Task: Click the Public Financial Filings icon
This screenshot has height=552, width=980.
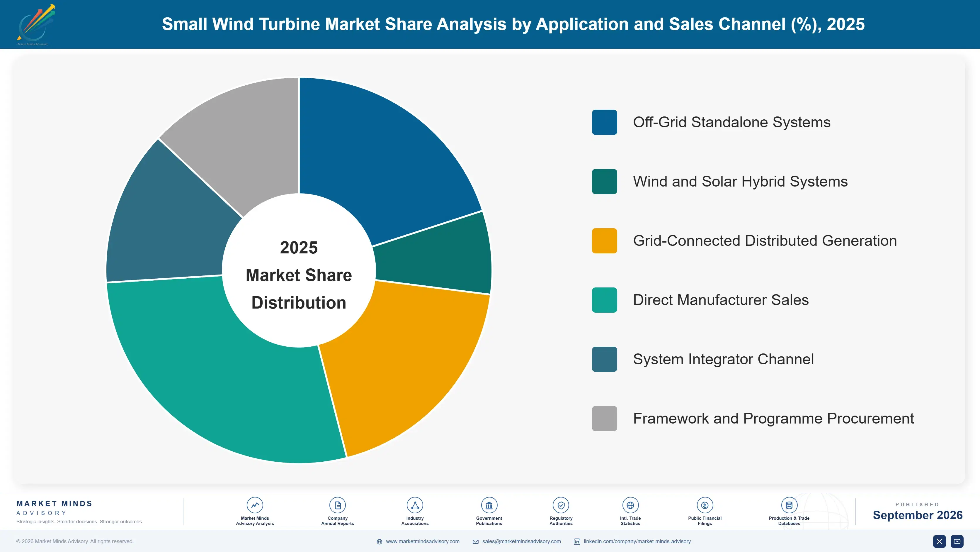Action: point(705,505)
